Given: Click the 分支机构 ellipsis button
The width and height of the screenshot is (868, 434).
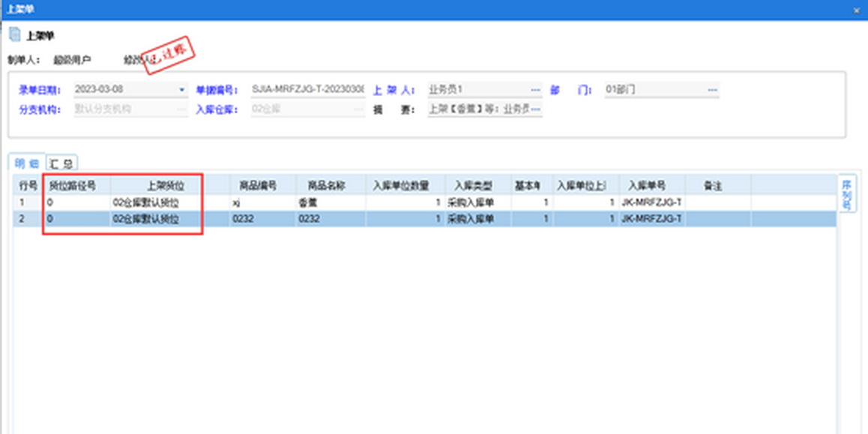Looking at the screenshot, I should (x=181, y=109).
